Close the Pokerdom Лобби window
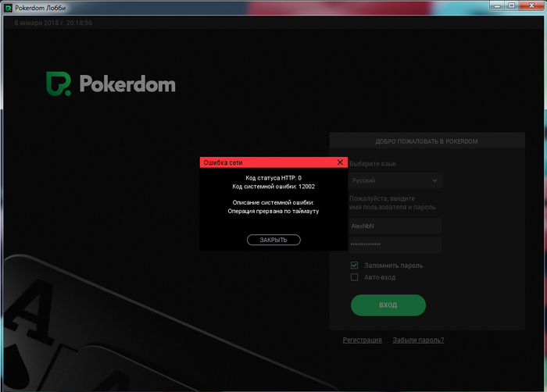 (531, 5)
